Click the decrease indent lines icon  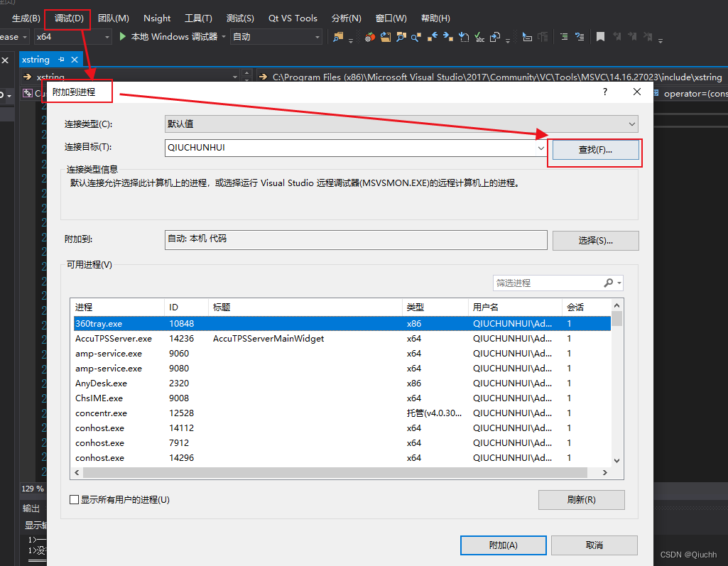tap(564, 37)
